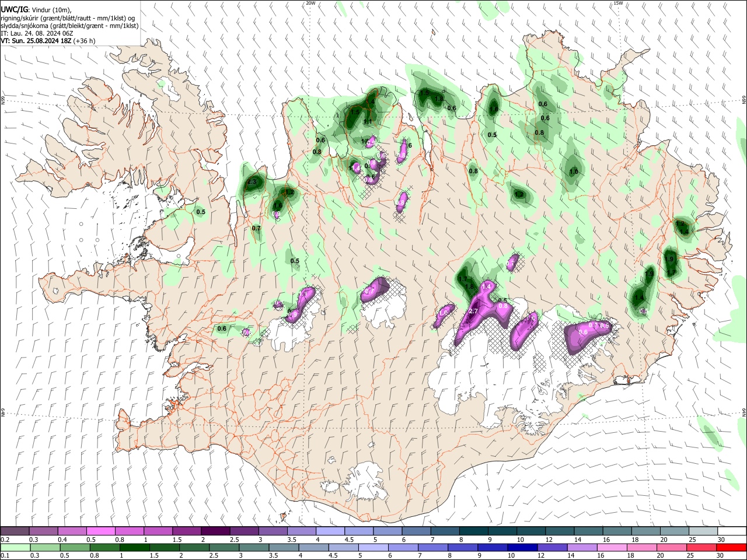Pick the bright red 30 mm rain swatch
Image resolution: width=747 pixels, height=560 pixels.
click(x=732, y=547)
